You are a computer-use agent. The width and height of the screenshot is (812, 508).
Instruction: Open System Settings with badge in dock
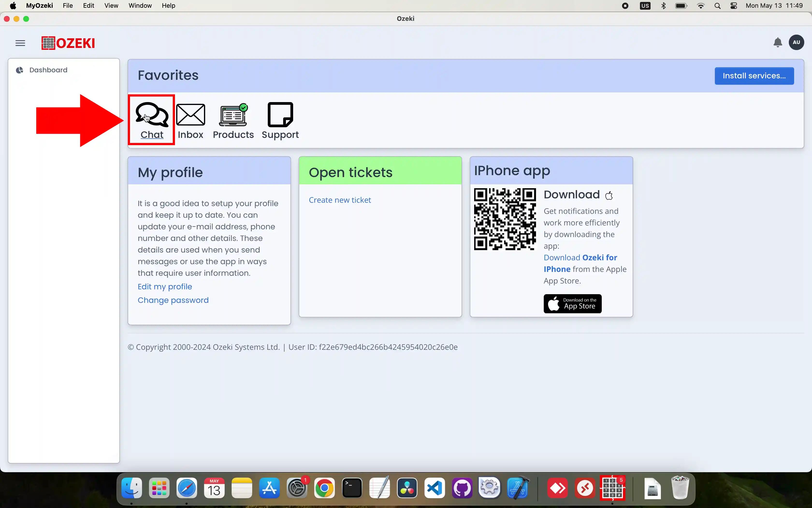pyautogui.click(x=297, y=488)
